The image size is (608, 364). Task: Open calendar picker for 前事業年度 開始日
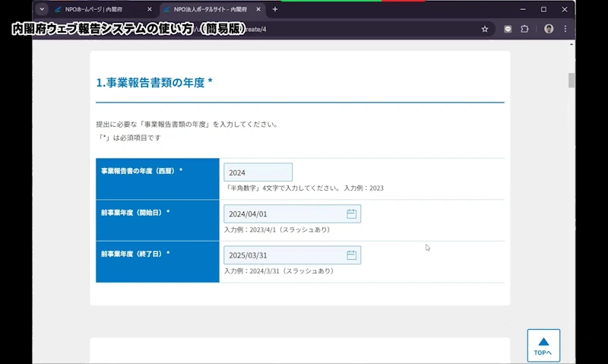click(351, 214)
